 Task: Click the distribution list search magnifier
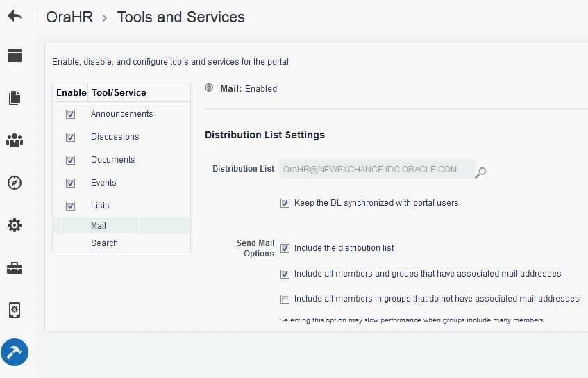click(x=480, y=173)
